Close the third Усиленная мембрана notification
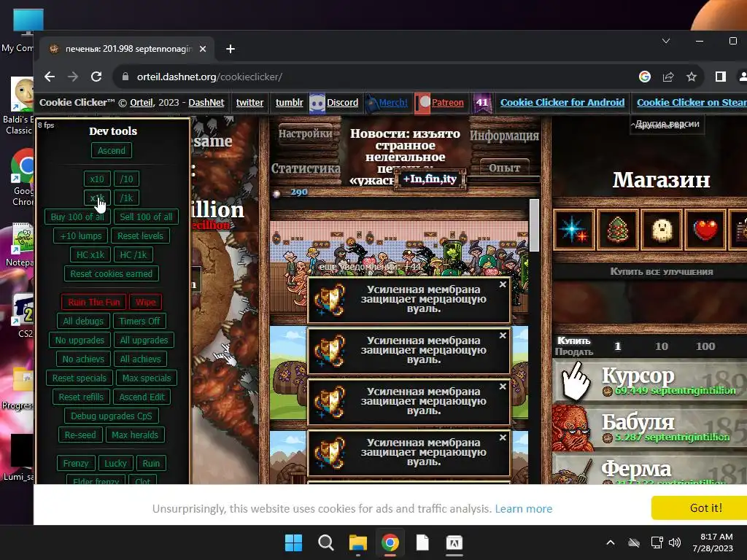This screenshot has width=747, height=560. (x=503, y=386)
